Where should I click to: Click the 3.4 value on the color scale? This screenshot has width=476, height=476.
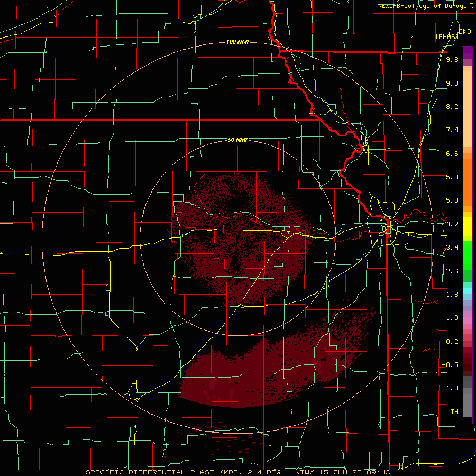pos(452,248)
